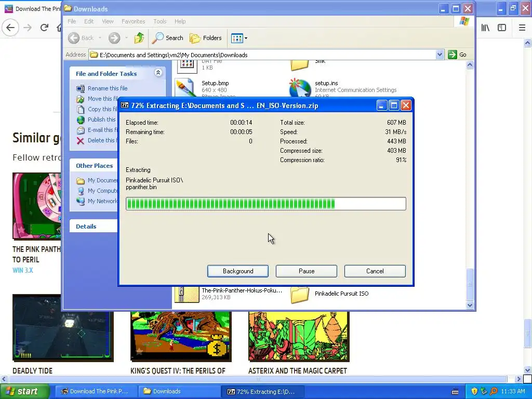This screenshot has height=399, width=532.
Task: Click the Publish this file icon
Action: (81, 120)
